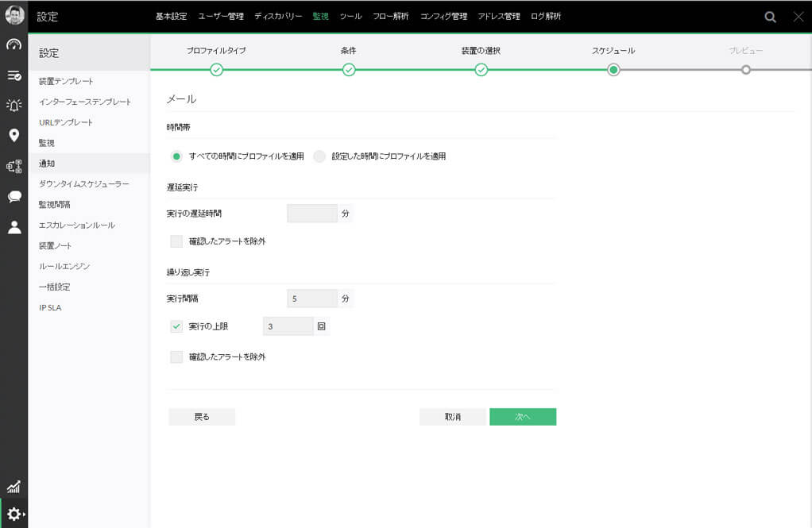812x528 pixels.
Task: Select 監視間隔 in settings sidebar
Action: [54, 205]
